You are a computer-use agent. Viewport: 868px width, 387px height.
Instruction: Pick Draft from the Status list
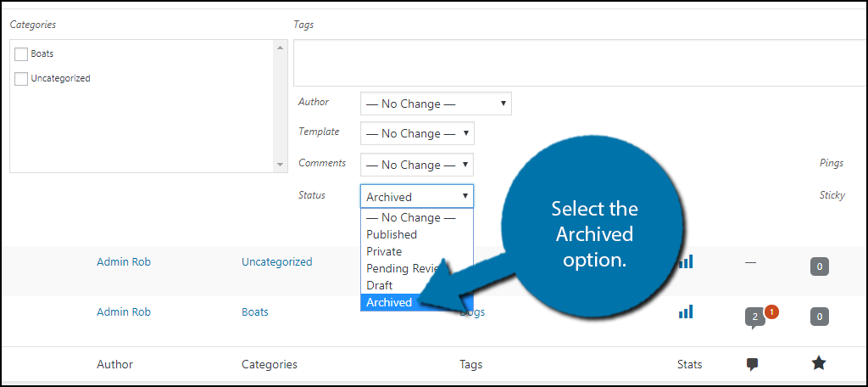380,285
